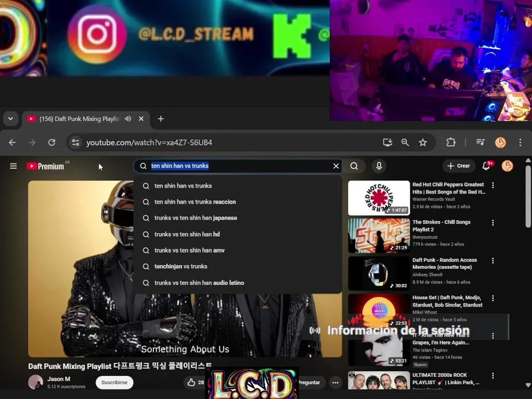This screenshot has width=532, height=399.
Task: Choose suggestion 'ten shin han vs trunks'
Action: point(238,186)
